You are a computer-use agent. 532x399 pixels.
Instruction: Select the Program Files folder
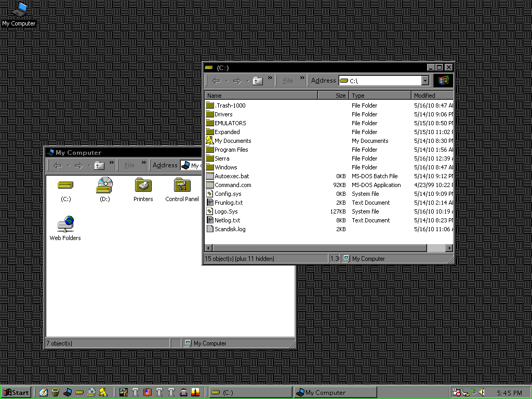[227, 150]
